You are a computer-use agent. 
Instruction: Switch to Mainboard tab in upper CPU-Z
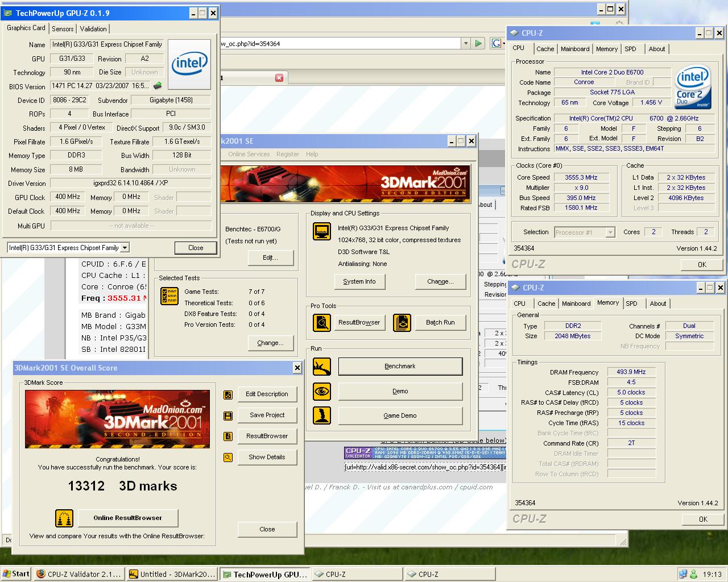tap(575, 49)
